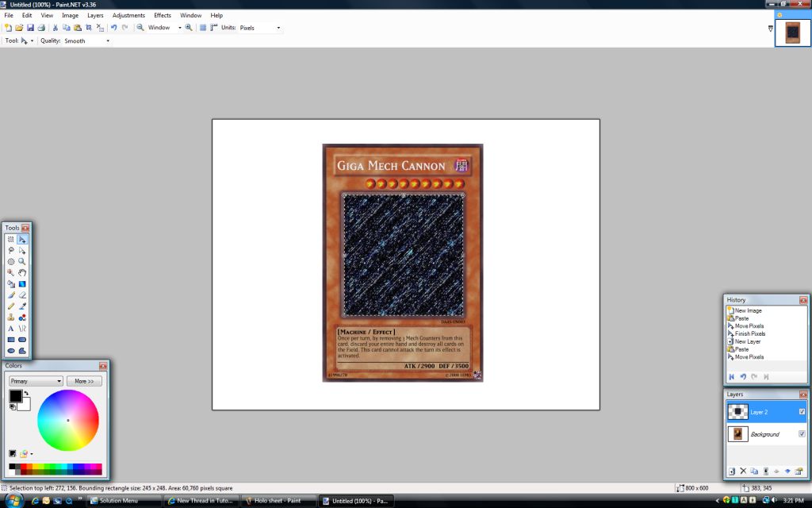Select the Text tool
The width and height of the screenshot is (812, 508).
point(11,328)
